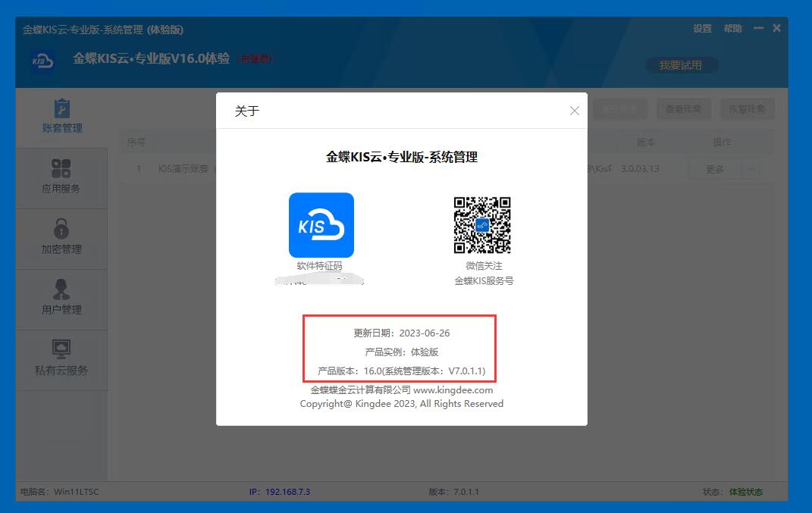Click the Copyright@ Kingdee 2023 line
Viewport: 812px width, 513px height.
coord(401,404)
